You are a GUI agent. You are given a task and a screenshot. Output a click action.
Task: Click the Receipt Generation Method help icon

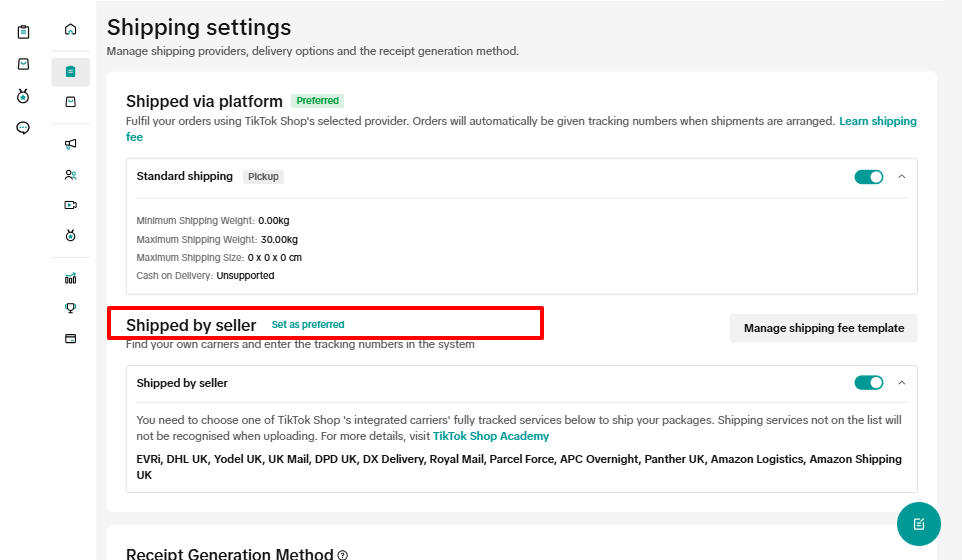(x=343, y=555)
